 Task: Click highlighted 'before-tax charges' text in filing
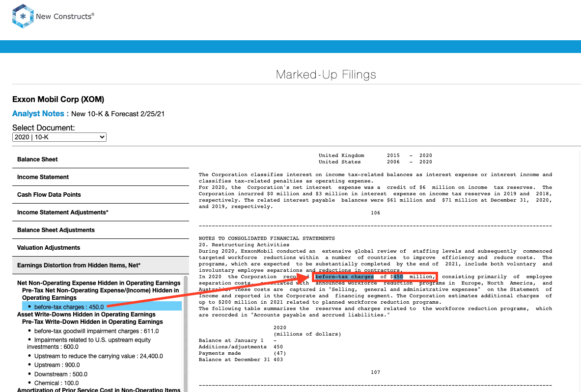point(344,277)
